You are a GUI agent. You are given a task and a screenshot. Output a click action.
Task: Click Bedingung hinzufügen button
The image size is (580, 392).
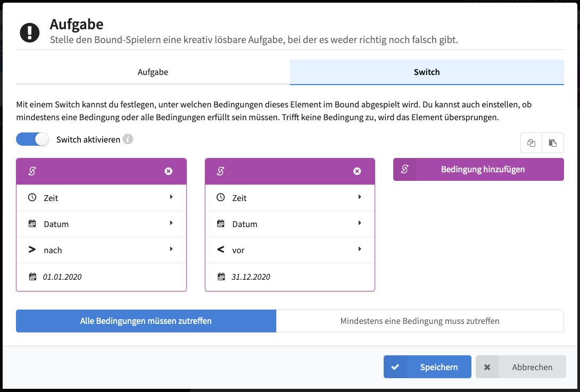coord(478,169)
